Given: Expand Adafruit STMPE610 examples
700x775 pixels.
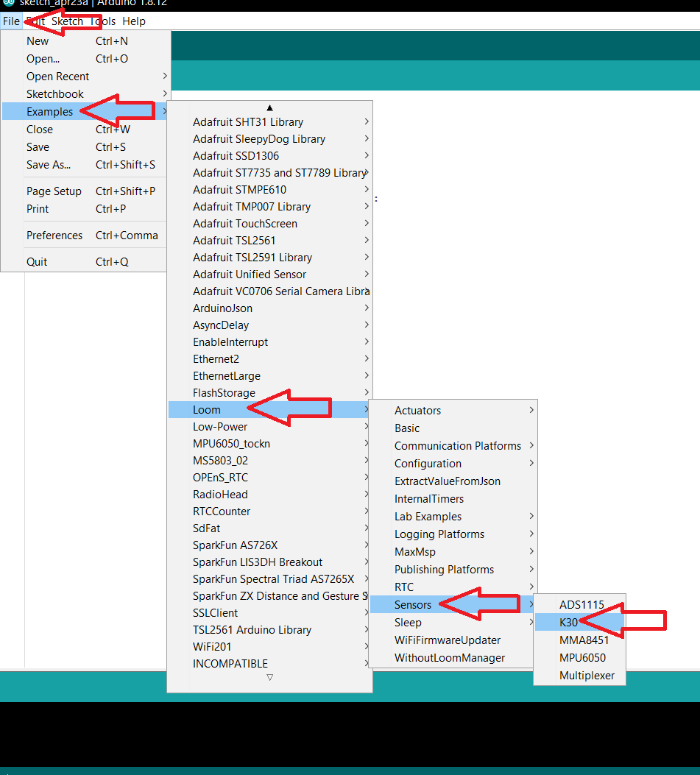Looking at the screenshot, I should (269, 190).
